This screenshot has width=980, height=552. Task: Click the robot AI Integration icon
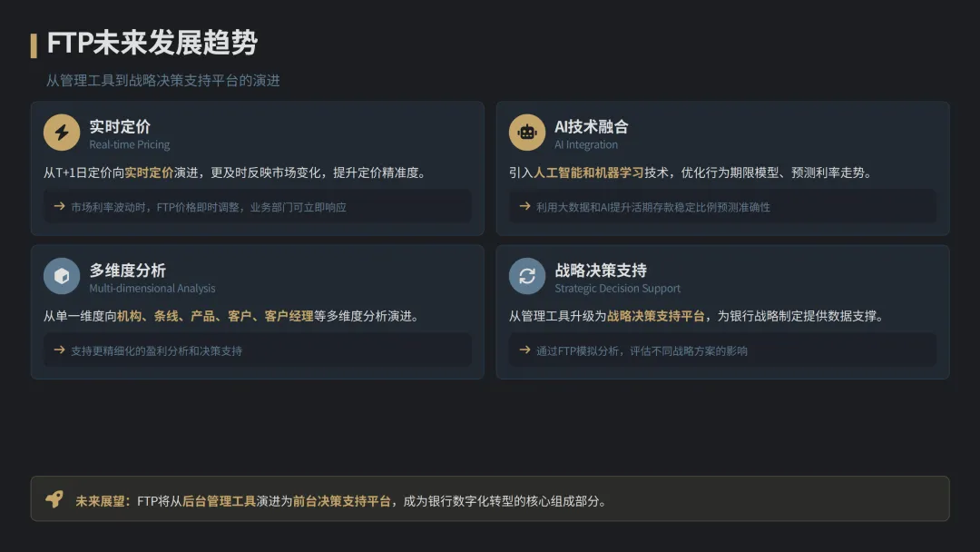pyautogui.click(x=527, y=133)
